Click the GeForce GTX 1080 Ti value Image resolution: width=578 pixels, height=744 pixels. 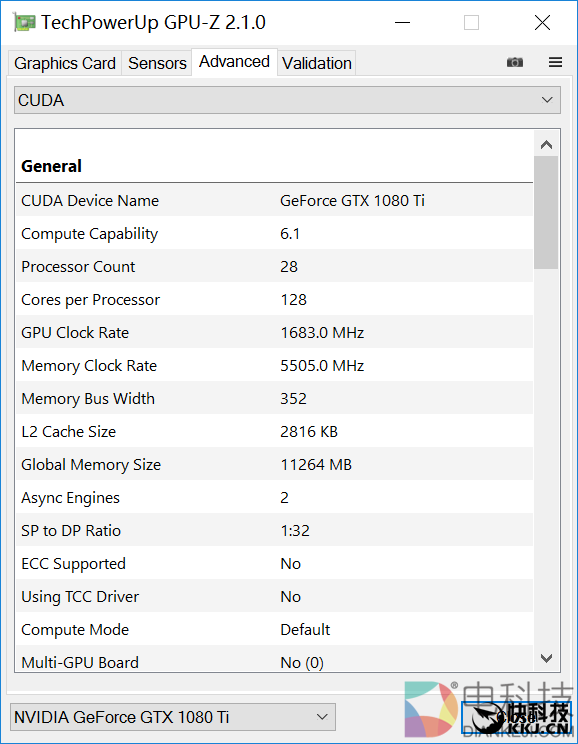point(352,201)
